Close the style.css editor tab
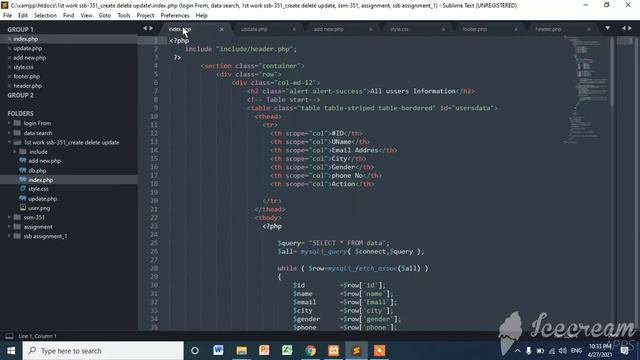Viewport: 640px width, 360px height. [x=443, y=29]
